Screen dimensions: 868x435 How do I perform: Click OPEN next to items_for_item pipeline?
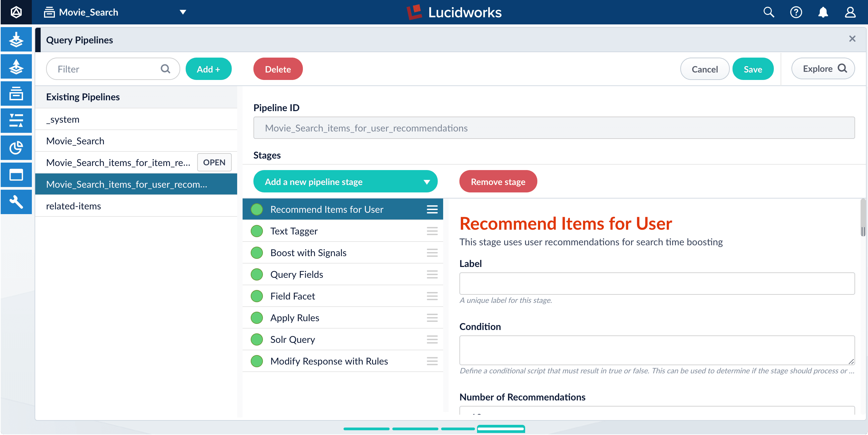pyautogui.click(x=214, y=163)
